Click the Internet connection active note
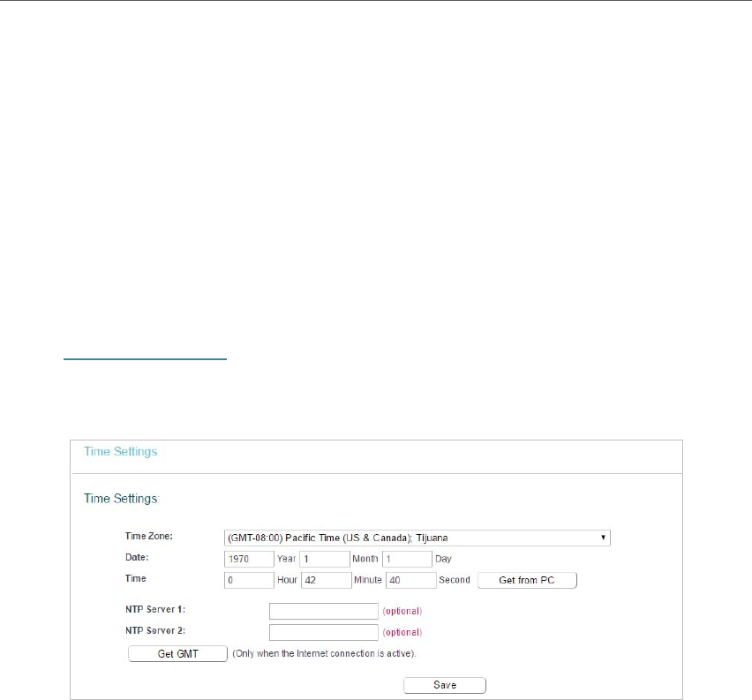Image resolution: width=752 pixels, height=700 pixels. coord(324,653)
